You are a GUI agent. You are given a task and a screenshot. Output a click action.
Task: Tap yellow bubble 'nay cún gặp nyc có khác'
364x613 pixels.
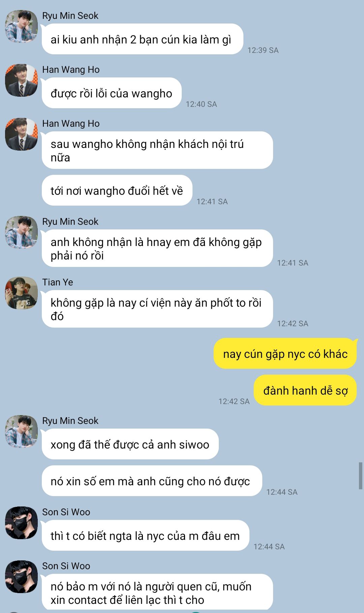[285, 354]
